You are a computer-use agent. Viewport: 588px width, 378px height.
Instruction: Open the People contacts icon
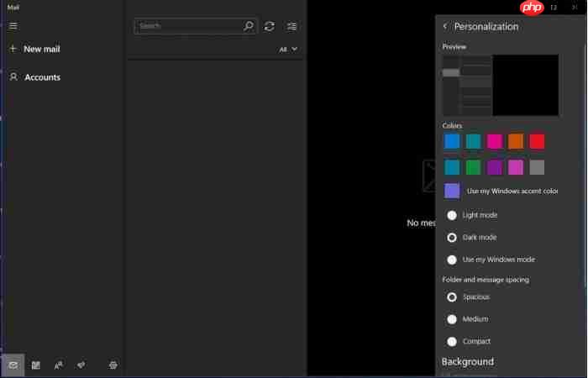click(59, 365)
